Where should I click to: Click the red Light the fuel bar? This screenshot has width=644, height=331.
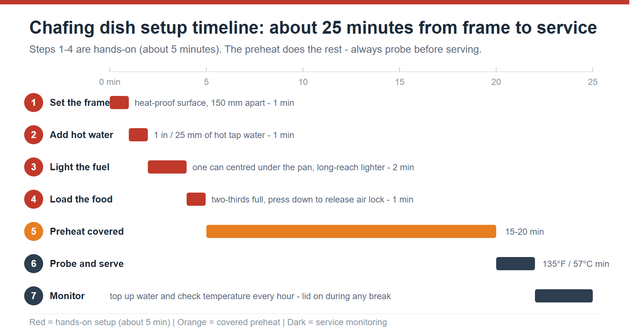[167, 167]
